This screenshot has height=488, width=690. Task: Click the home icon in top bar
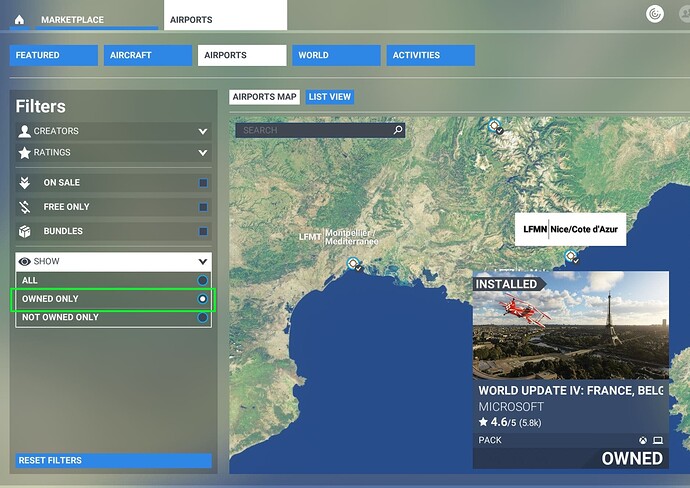(x=19, y=20)
